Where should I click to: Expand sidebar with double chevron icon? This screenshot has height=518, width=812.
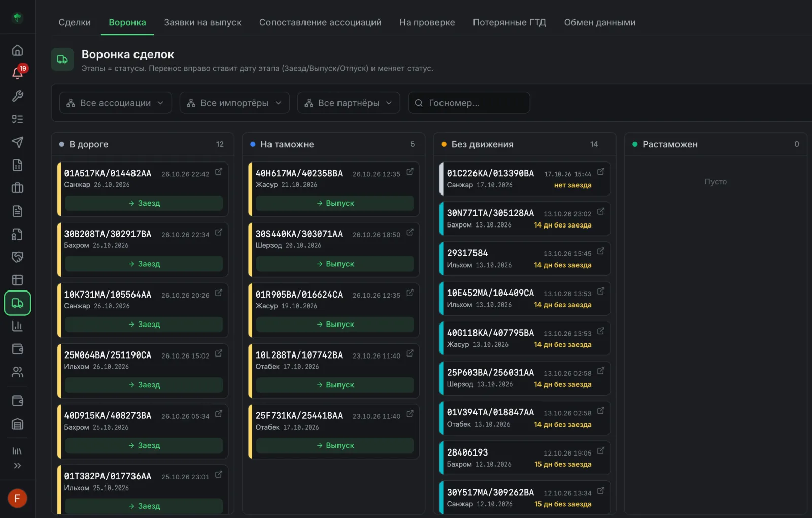point(17,466)
